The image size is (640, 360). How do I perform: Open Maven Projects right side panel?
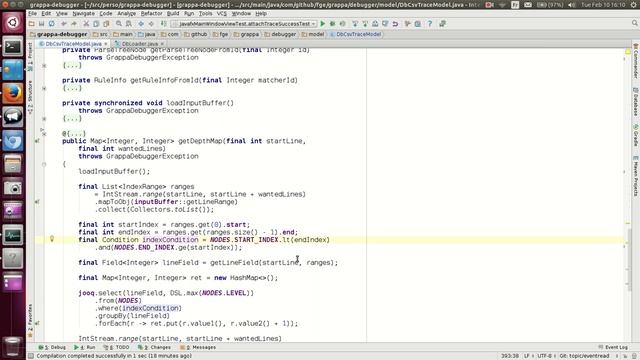click(636, 176)
